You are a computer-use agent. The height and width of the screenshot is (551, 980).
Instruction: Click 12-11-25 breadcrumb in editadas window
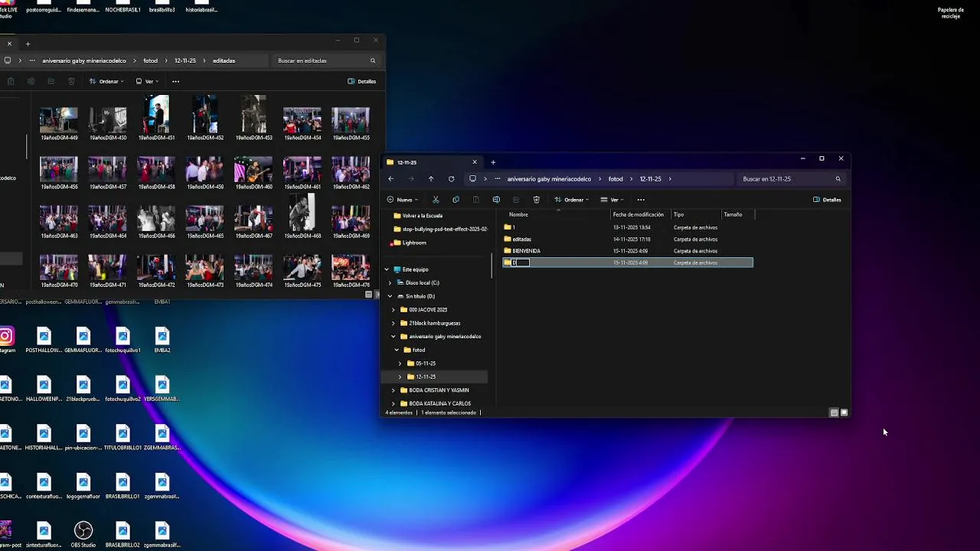(185, 60)
